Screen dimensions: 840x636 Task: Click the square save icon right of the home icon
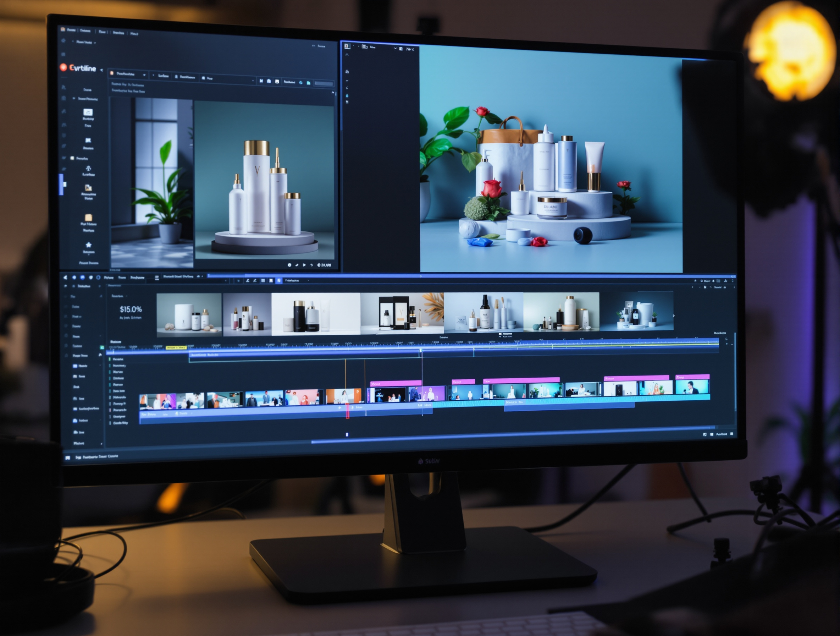pyautogui.click(x=277, y=81)
